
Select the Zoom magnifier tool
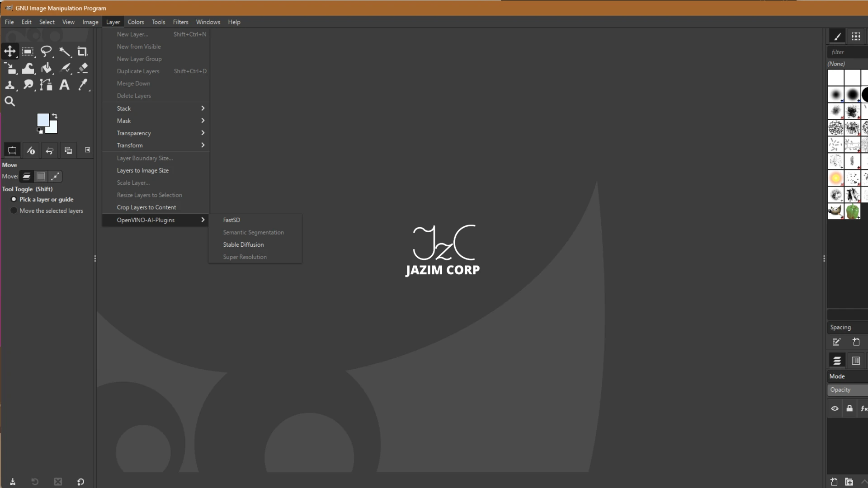point(9,102)
